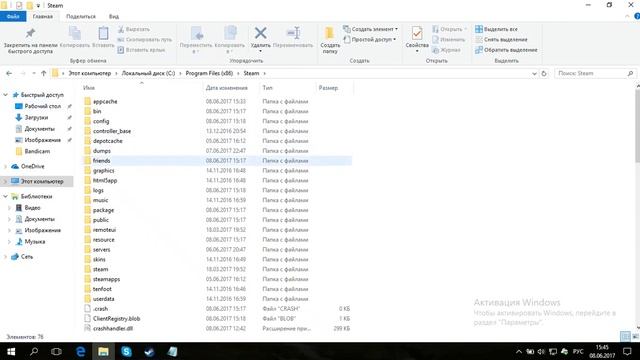Expand Этот компьютер tree node
Viewport: 640px width, 360px height.
[x=5, y=181]
